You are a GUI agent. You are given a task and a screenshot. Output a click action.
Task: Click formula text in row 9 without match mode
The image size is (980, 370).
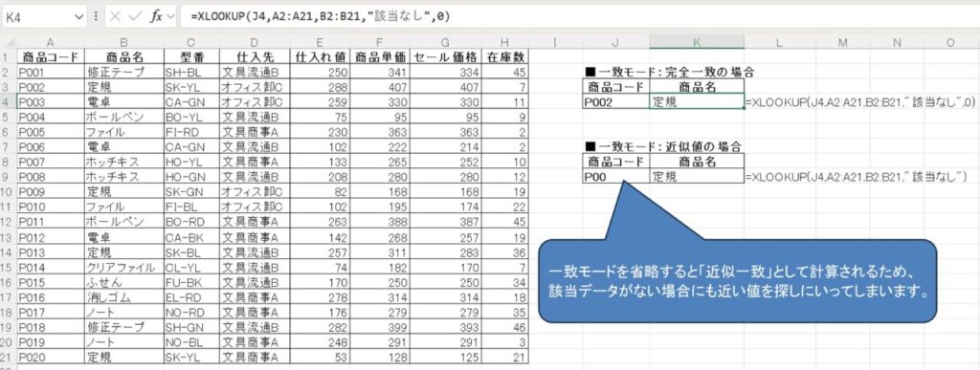[x=857, y=177]
